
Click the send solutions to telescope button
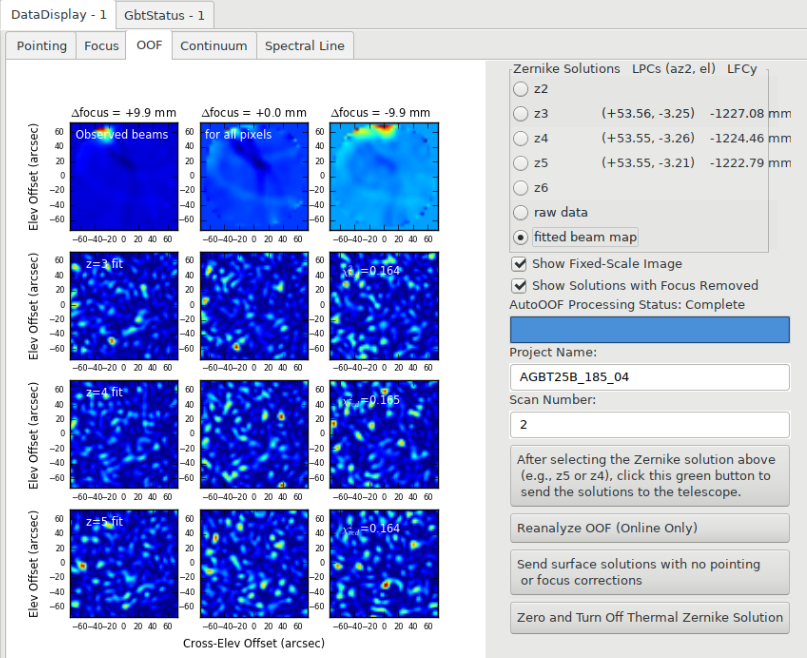click(650, 476)
